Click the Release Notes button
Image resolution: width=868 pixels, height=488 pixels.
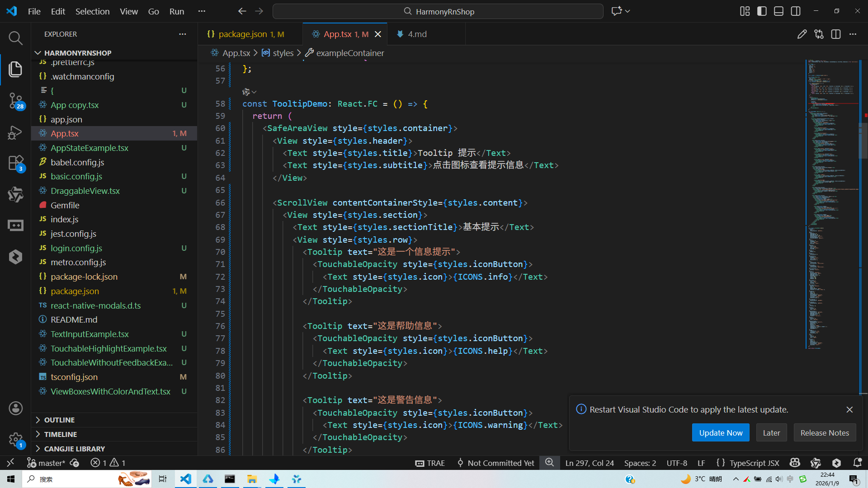824,433
